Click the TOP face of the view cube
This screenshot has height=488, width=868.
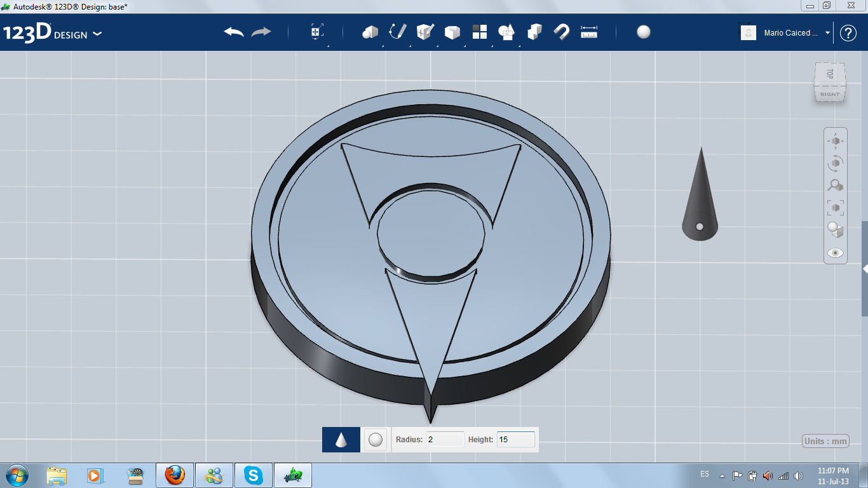(829, 74)
